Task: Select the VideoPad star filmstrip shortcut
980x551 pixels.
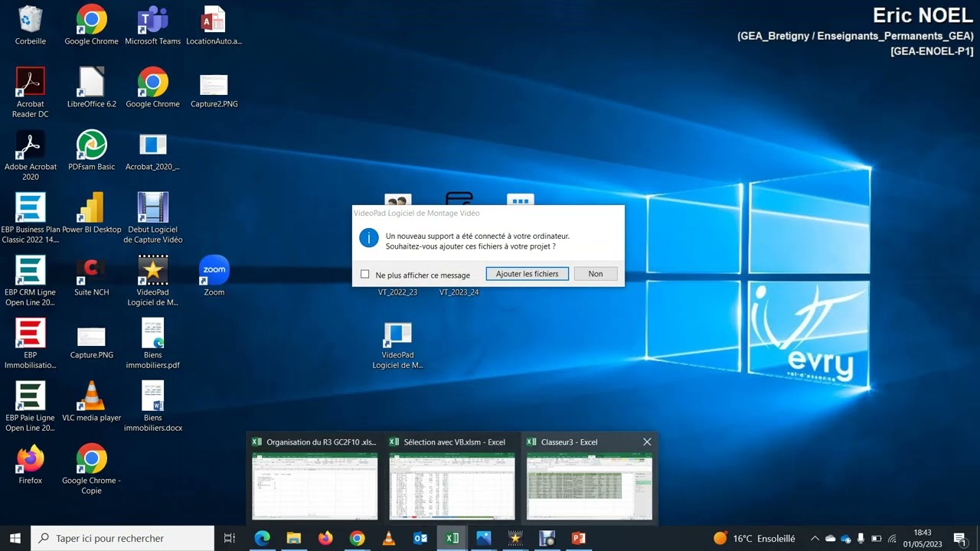Action: [153, 281]
